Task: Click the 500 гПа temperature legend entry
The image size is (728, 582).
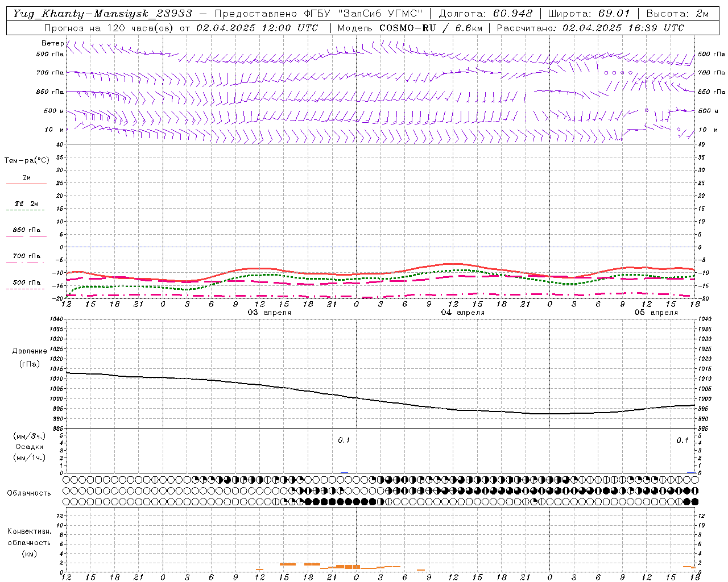Action: [x=27, y=282]
